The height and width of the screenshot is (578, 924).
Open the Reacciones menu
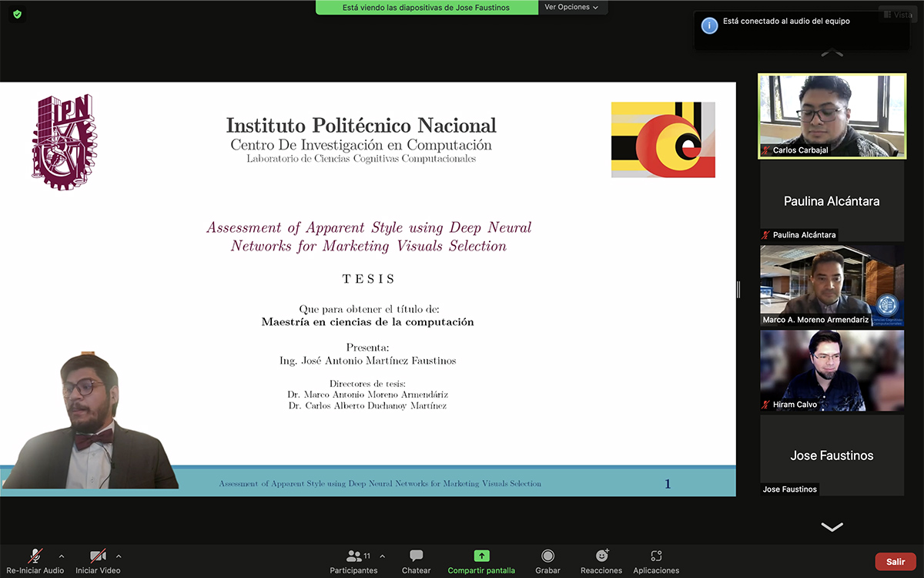(601, 562)
